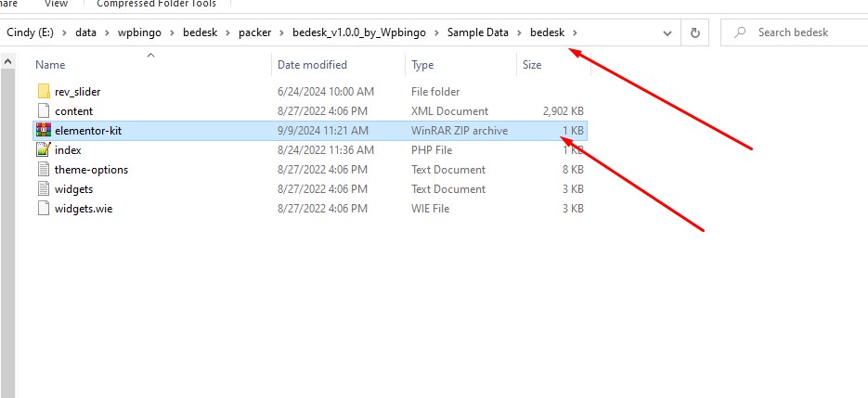868x398 pixels.
Task: Go to Cindy (E:) in the address path
Action: click(x=30, y=32)
